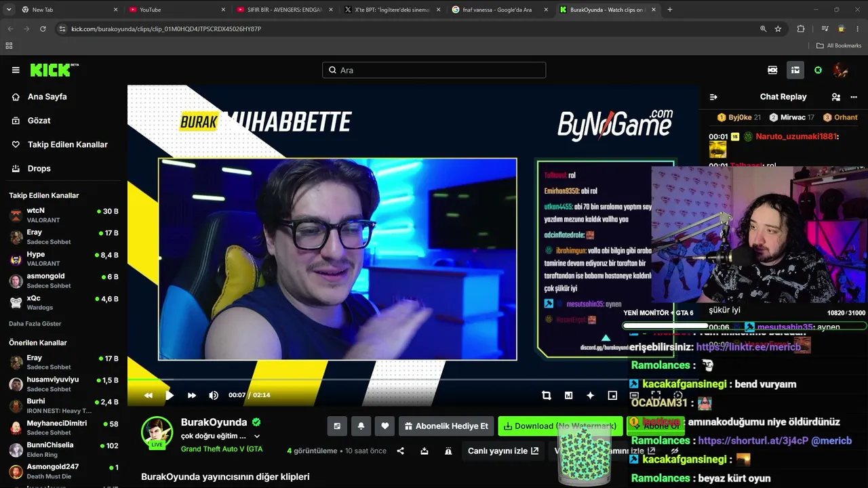Open Hype followed channel
Screen dimensions: 868x488
coord(64,259)
